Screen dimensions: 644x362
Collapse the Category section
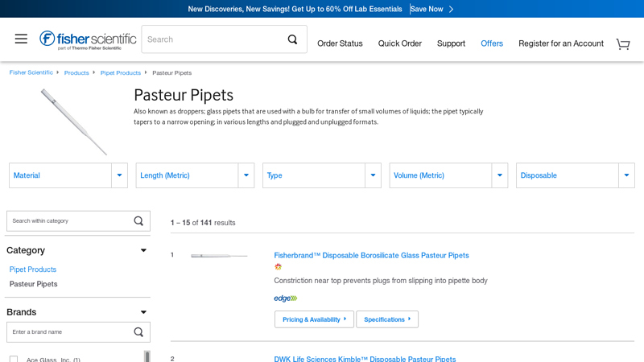pos(143,250)
